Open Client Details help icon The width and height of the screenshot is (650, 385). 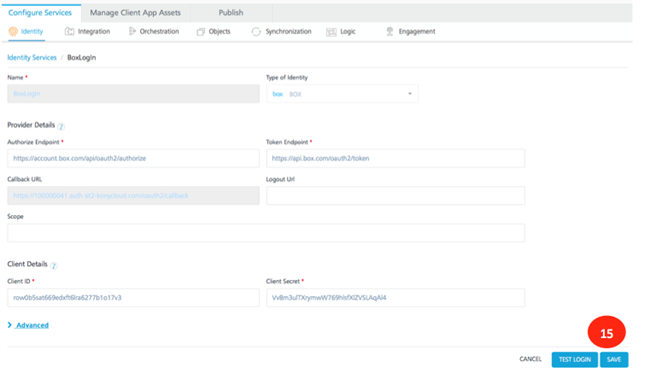click(53, 266)
